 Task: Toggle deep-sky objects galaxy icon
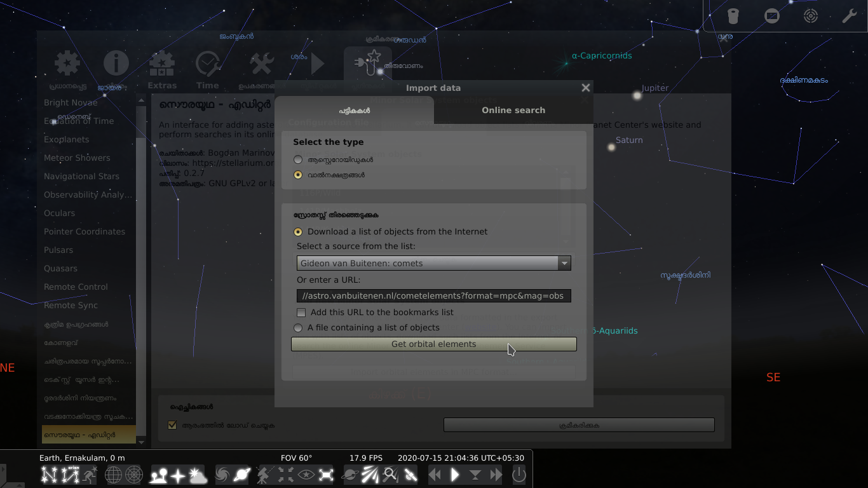222,475
